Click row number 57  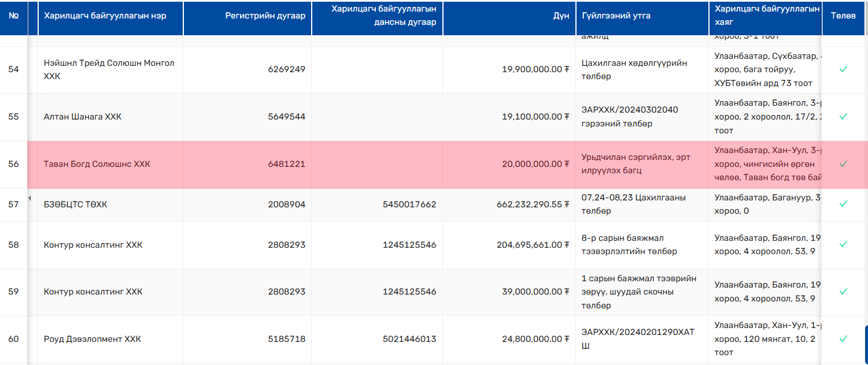(x=13, y=204)
